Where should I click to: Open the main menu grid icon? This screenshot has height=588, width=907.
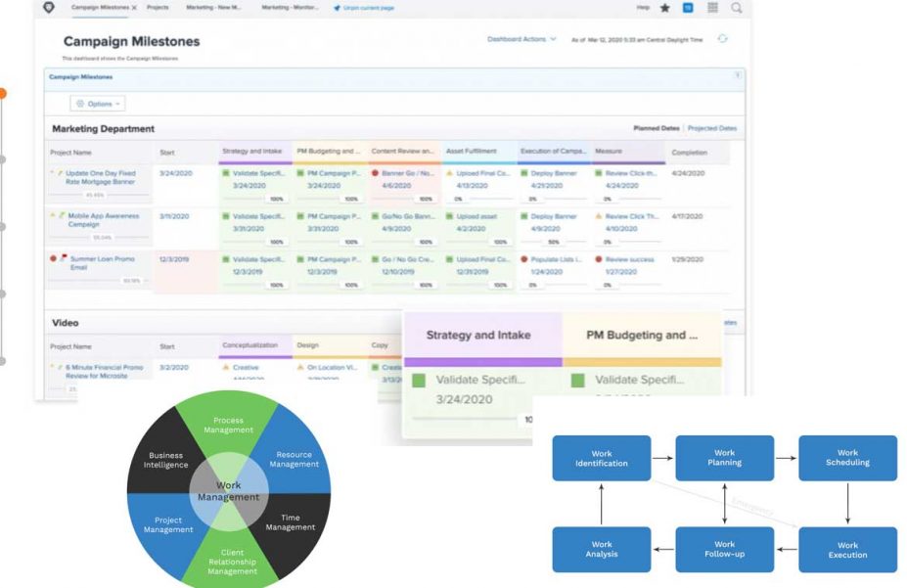712,8
